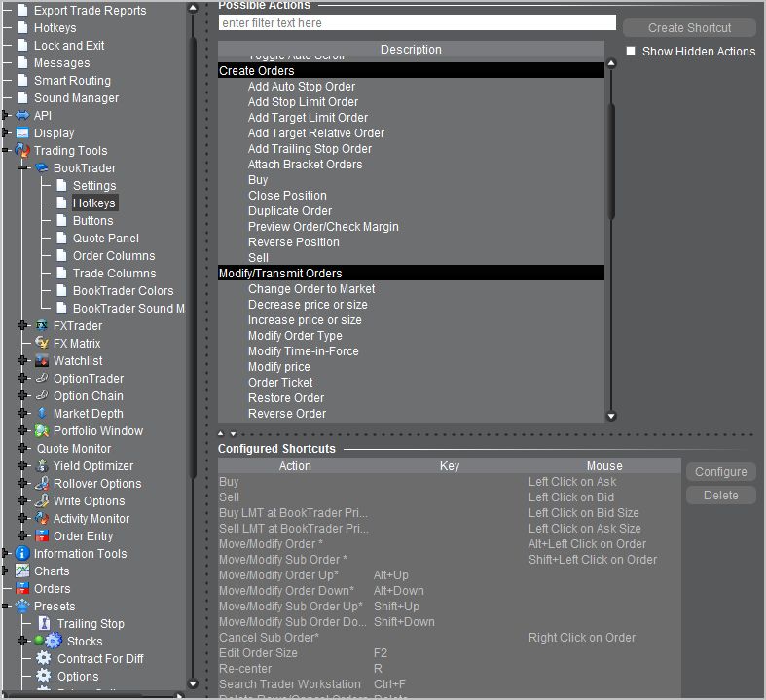Select the Create Orders group header

[x=411, y=71]
